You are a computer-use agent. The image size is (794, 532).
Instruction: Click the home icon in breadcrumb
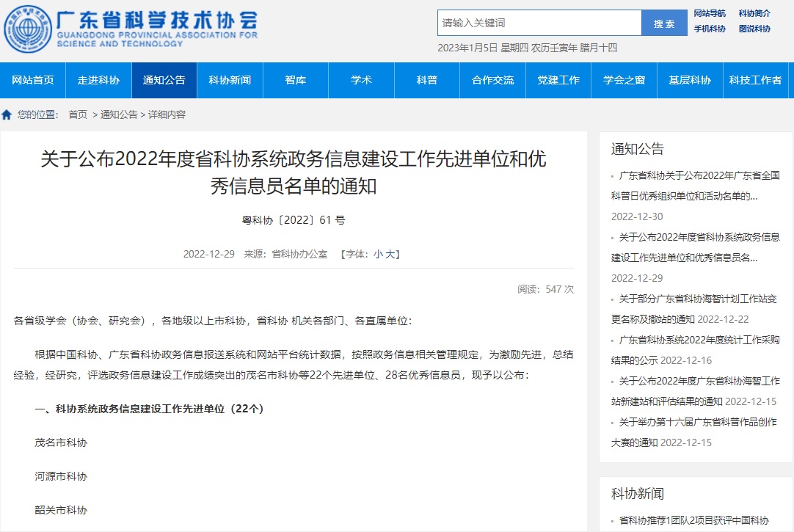(x=7, y=114)
